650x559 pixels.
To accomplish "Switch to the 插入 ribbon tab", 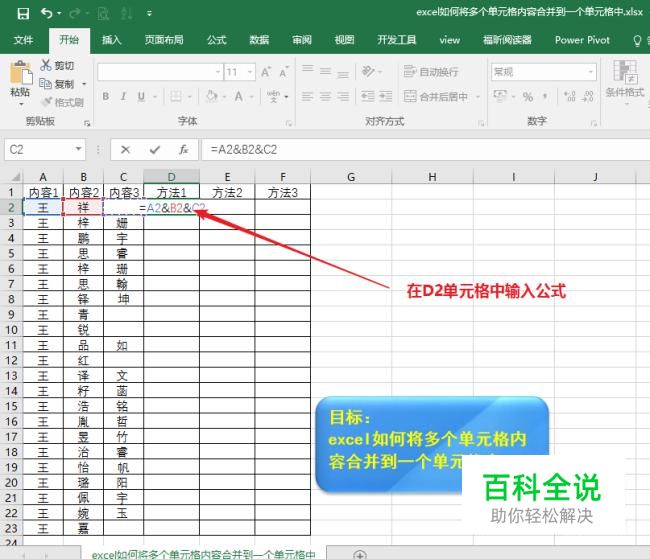I will pos(112,40).
